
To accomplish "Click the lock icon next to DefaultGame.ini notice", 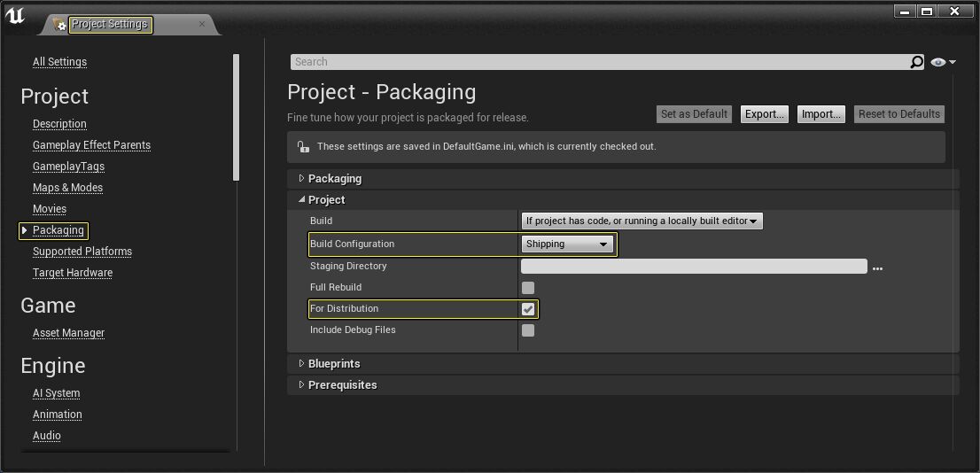I will [x=303, y=147].
